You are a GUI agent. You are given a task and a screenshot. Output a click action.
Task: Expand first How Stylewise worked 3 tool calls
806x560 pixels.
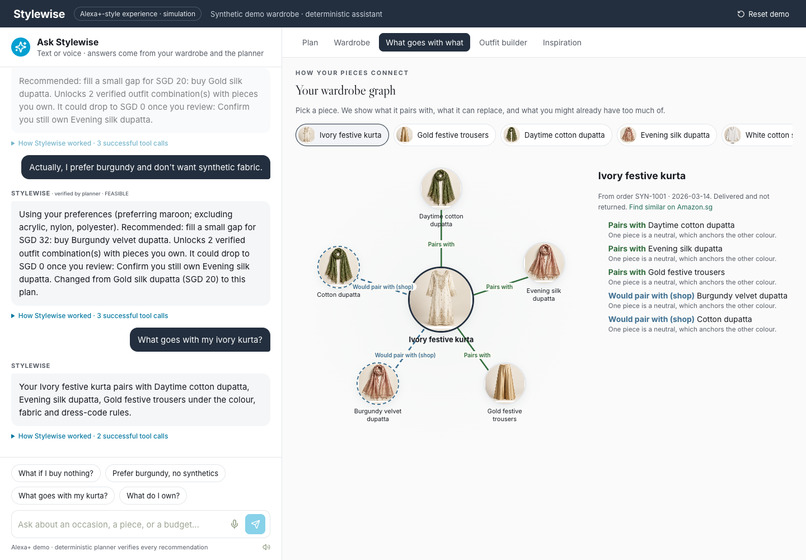pyautogui.click(x=89, y=143)
